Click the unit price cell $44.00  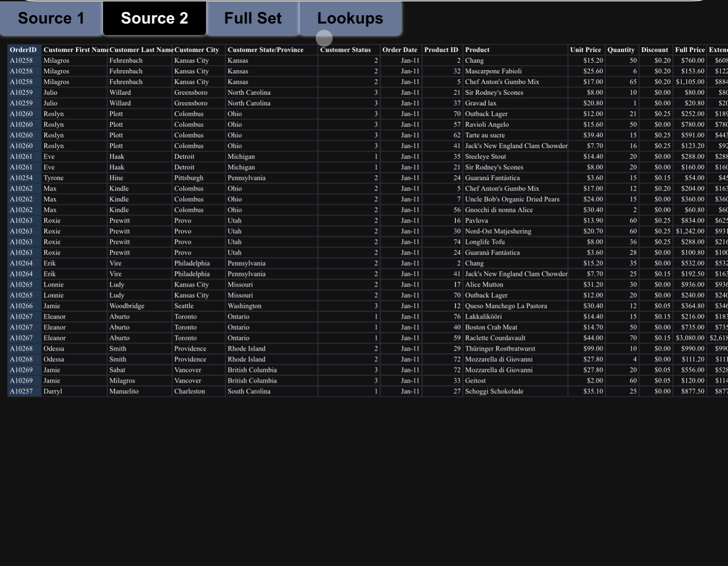tap(587, 338)
